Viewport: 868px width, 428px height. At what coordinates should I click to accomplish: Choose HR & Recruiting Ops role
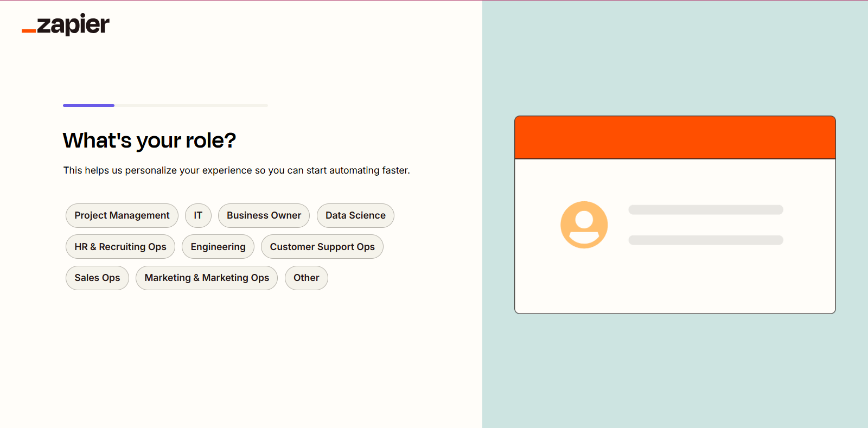(x=120, y=247)
